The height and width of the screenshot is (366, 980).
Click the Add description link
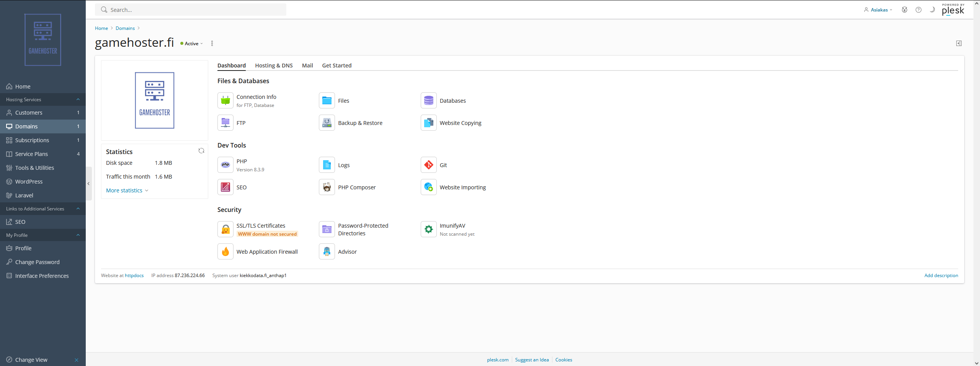tap(941, 276)
